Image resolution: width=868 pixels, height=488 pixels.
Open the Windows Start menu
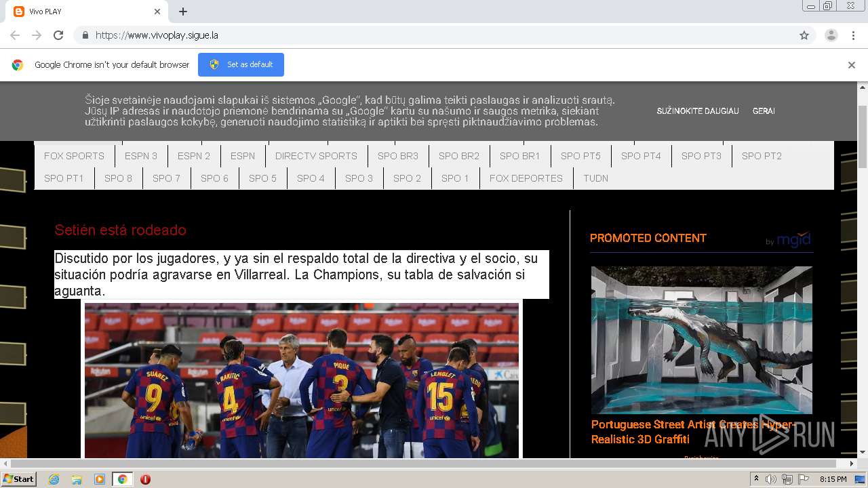pyautogui.click(x=18, y=479)
